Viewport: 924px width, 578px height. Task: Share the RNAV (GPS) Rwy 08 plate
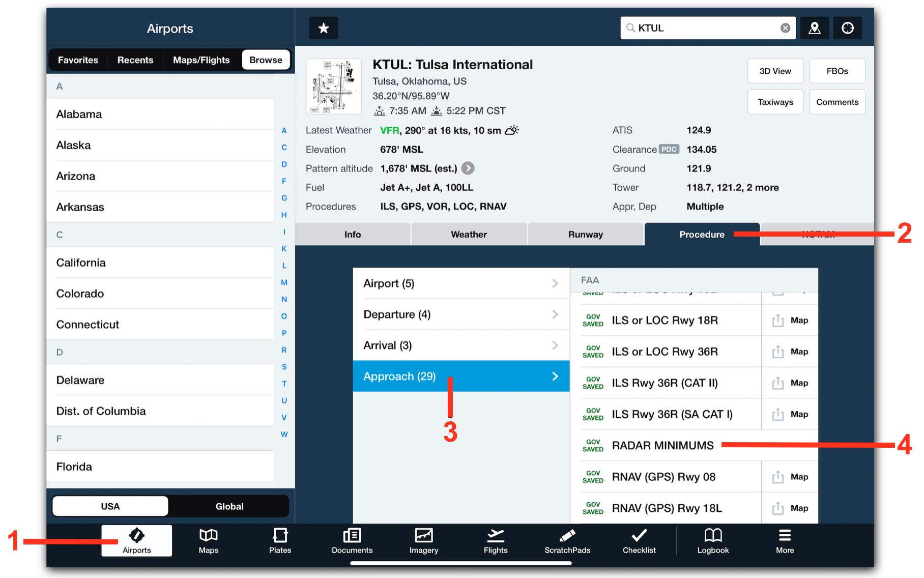778,477
